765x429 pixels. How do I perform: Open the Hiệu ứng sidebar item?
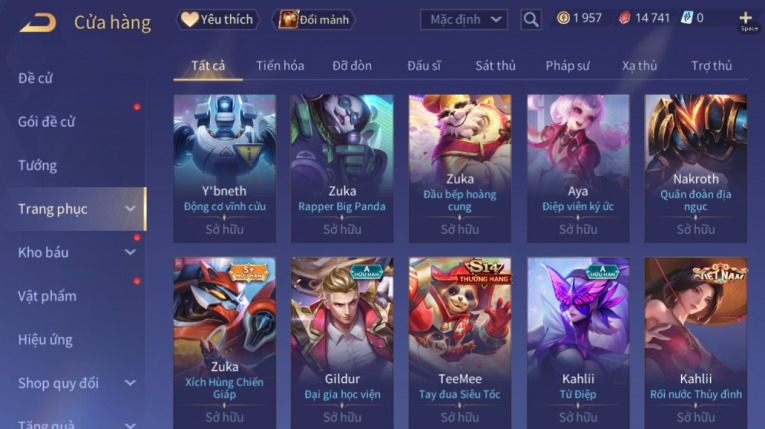click(x=45, y=340)
